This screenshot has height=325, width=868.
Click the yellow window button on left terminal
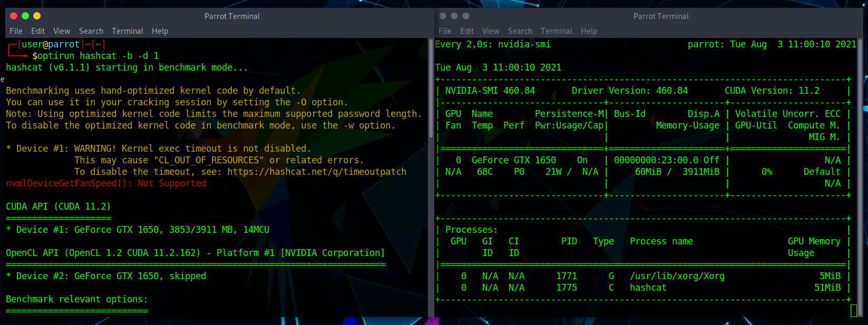tap(37, 16)
